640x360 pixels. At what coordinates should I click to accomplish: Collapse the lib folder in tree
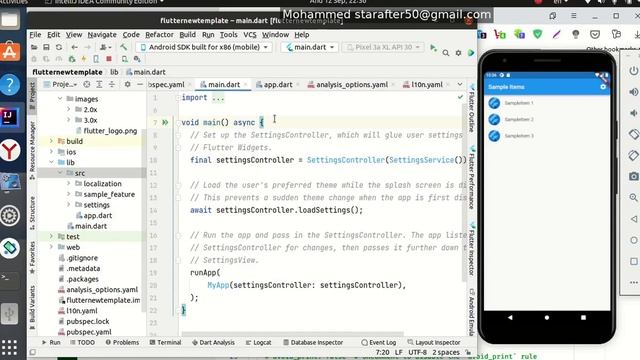click(51, 162)
